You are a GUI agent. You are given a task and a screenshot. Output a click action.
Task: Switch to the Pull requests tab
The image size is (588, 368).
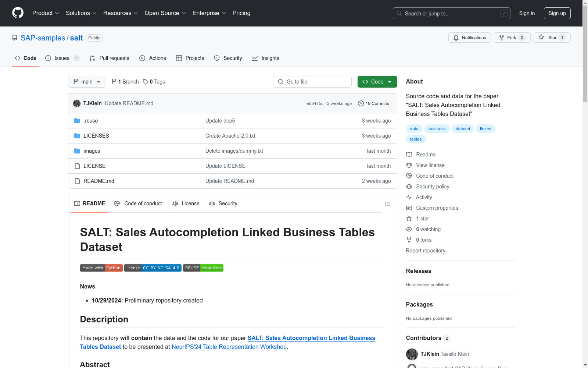(110, 58)
